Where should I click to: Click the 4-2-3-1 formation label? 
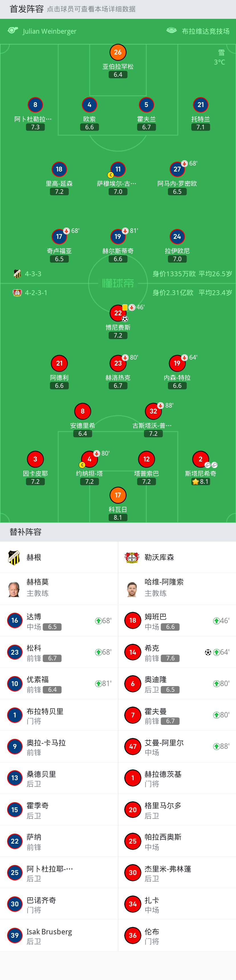tap(36, 293)
